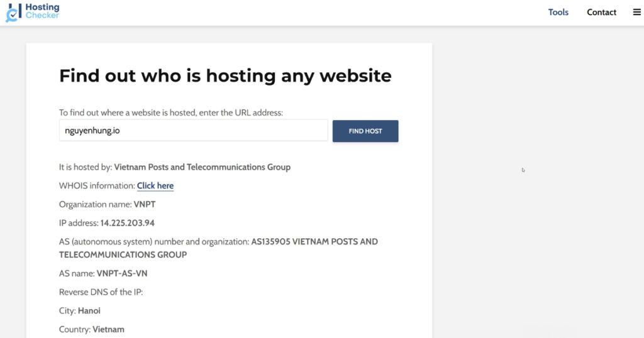
Task: Click the URL entry instruction text
Action: (171, 112)
